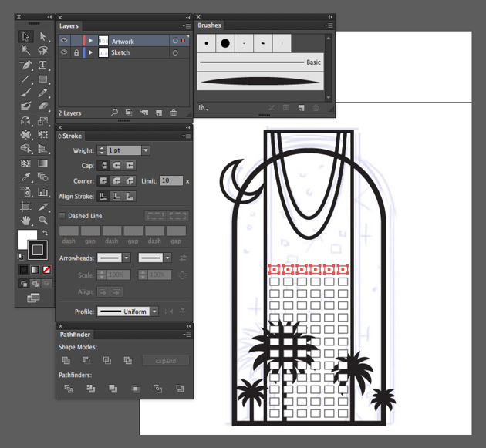Image resolution: width=486 pixels, height=448 pixels.
Task: Click the Fill color swatch
Action: click(x=25, y=237)
